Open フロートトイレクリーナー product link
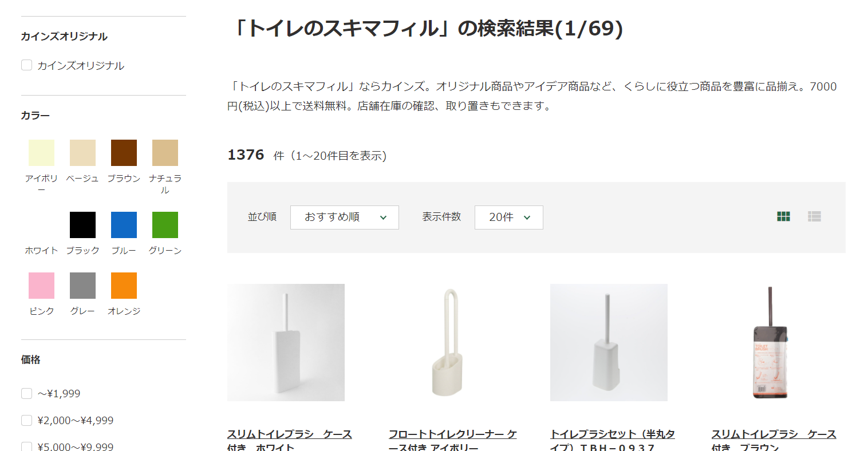The width and height of the screenshot is (868, 451). [452, 440]
